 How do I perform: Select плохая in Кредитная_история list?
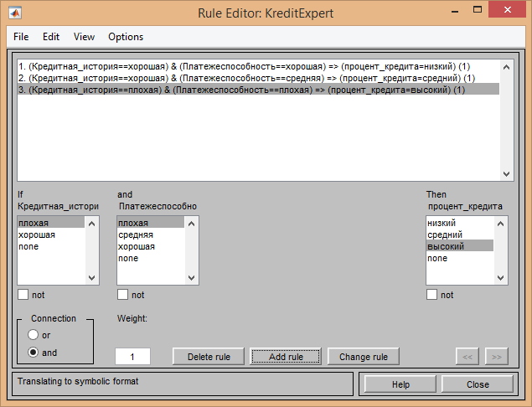click(51, 223)
